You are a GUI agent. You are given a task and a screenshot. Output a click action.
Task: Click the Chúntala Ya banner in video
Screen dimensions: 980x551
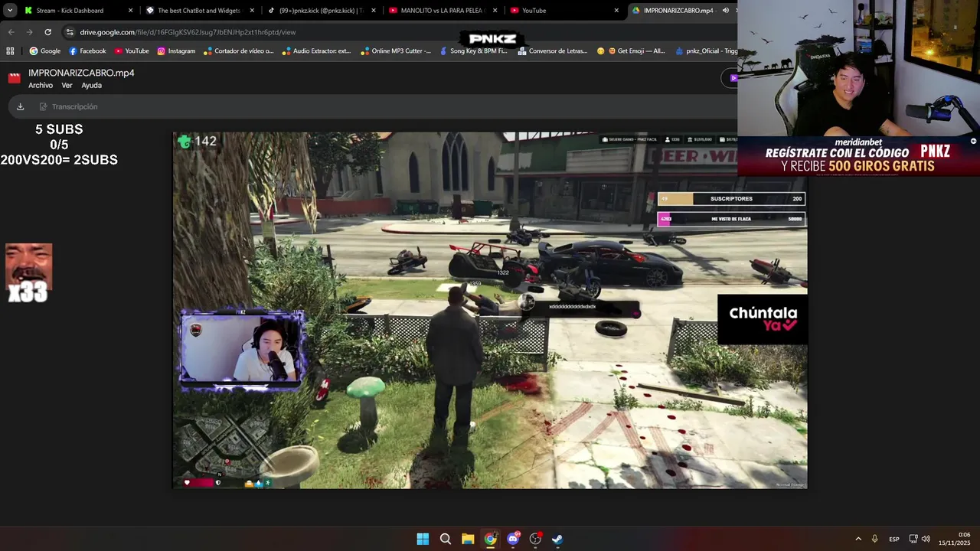tap(763, 319)
